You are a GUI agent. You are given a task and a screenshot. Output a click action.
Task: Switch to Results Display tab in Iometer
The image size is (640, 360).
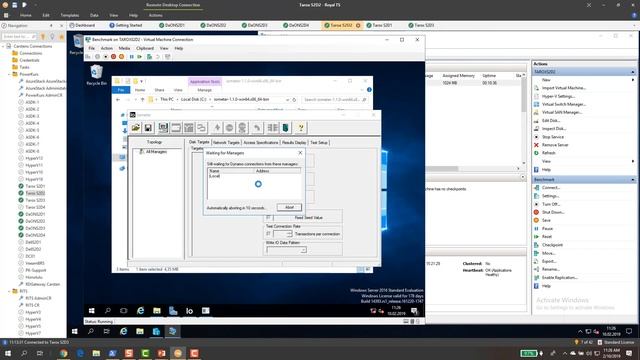tap(294, 142)
